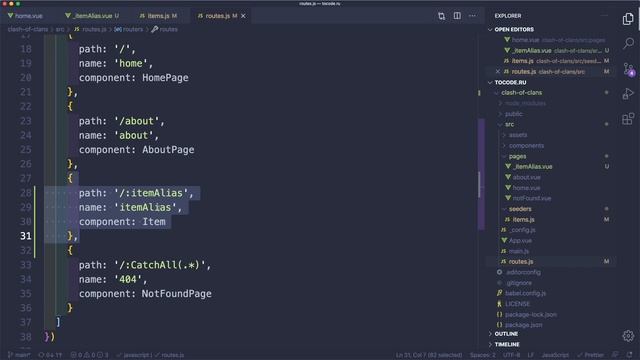Click the Prettier status bar item
This screenshot has width=640, height=360.
pos(590,355)
